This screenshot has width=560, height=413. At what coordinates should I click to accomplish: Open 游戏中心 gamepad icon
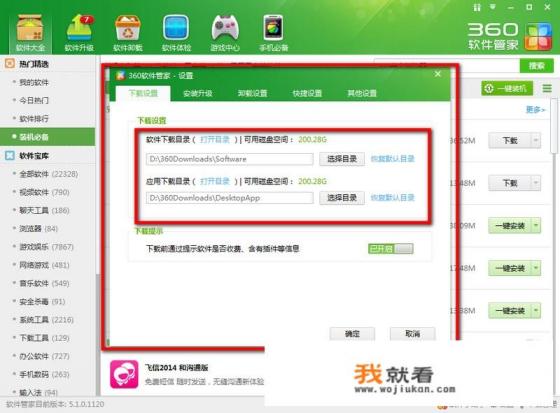tap(225, 33)
